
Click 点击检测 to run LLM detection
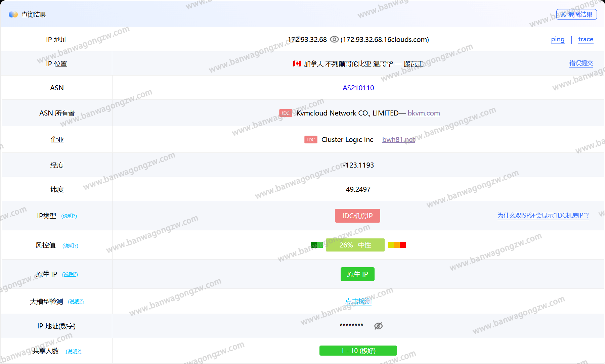(358, 302)
